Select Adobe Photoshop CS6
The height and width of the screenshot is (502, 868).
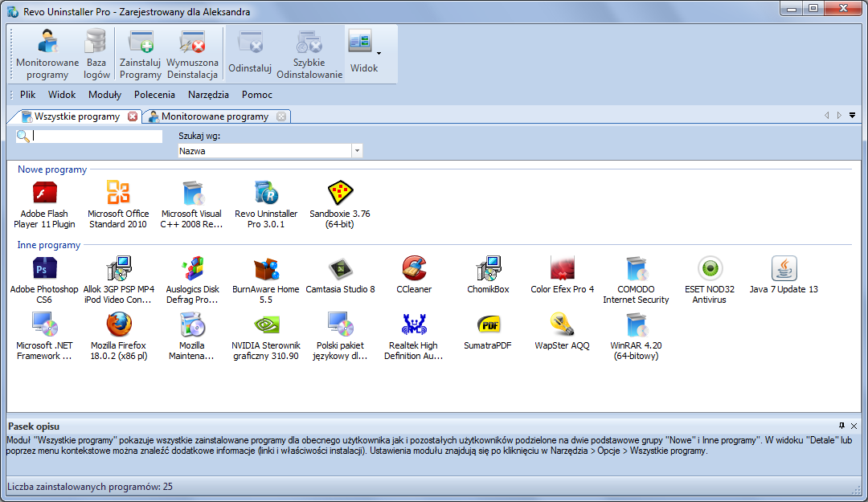[44, 280]
